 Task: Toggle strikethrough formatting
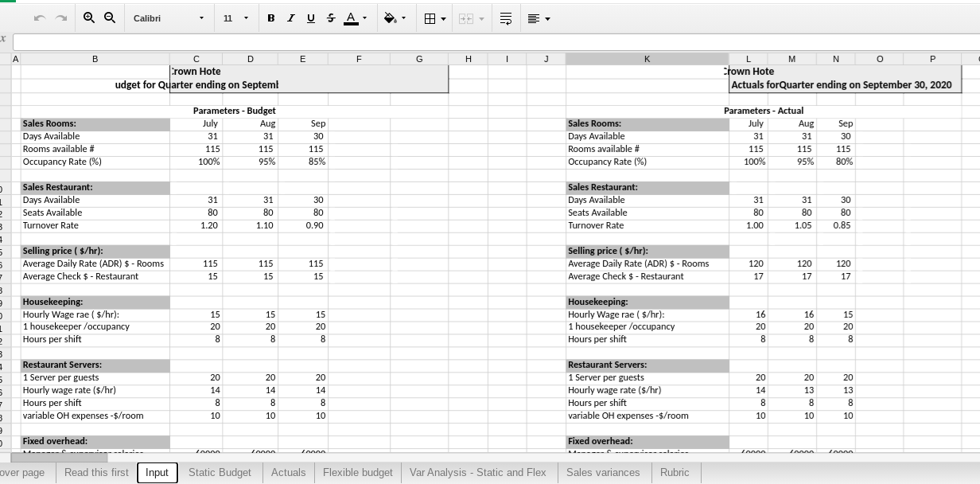tap(331, 18)
